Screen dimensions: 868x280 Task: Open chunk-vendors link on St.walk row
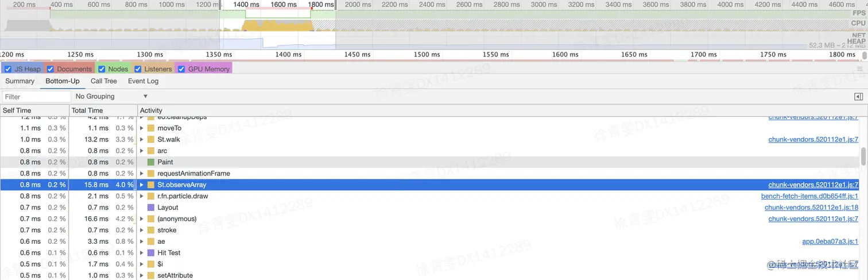813,139
